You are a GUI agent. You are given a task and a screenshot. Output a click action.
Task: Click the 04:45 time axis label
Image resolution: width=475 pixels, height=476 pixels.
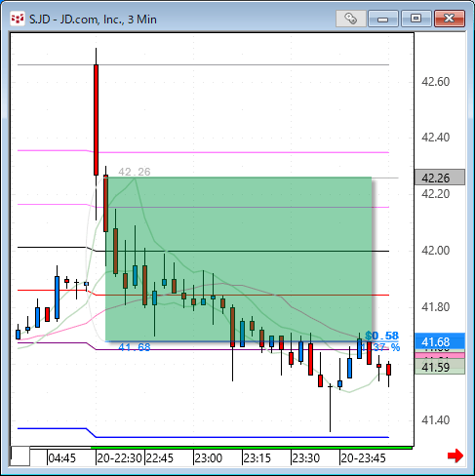[61, 458]
